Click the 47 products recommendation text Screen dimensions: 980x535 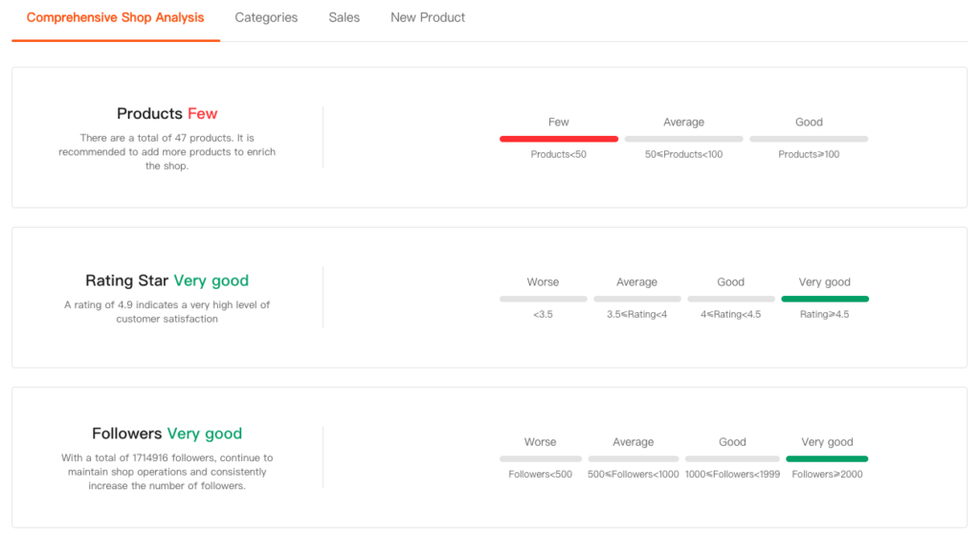(x=167, y=151)
